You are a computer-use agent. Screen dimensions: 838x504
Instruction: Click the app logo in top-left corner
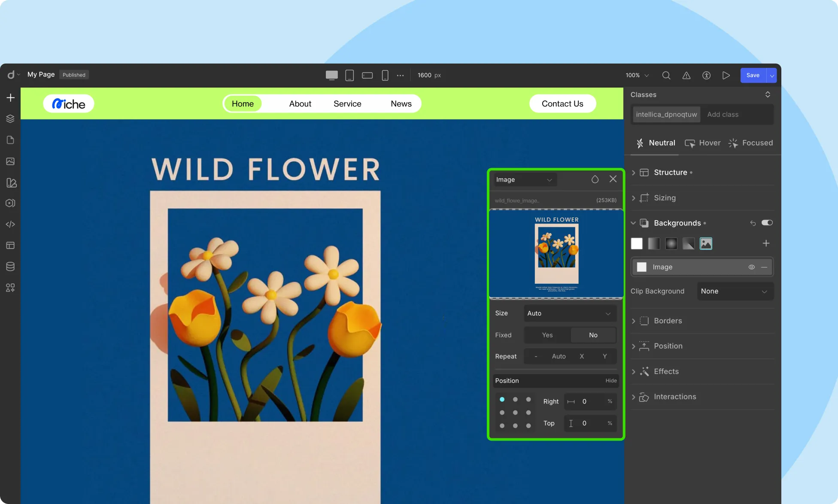(x=11, y=75)
